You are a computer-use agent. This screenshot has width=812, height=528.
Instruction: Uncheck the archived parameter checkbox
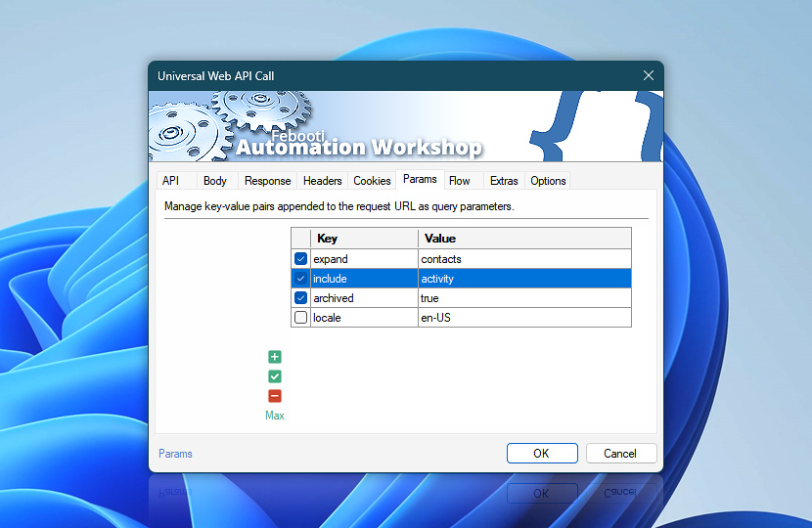(300, 297)
